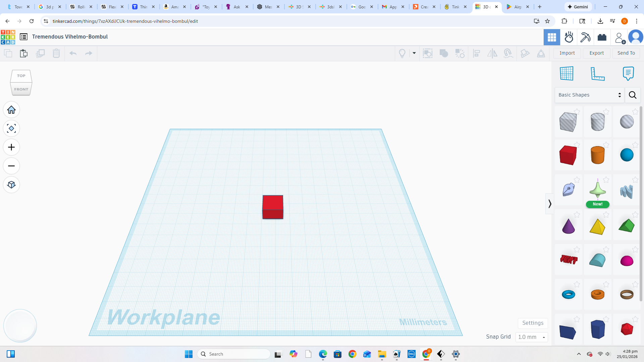Switch to 3D Design grid workspace
644x362 pixels.
click(552, 37)
